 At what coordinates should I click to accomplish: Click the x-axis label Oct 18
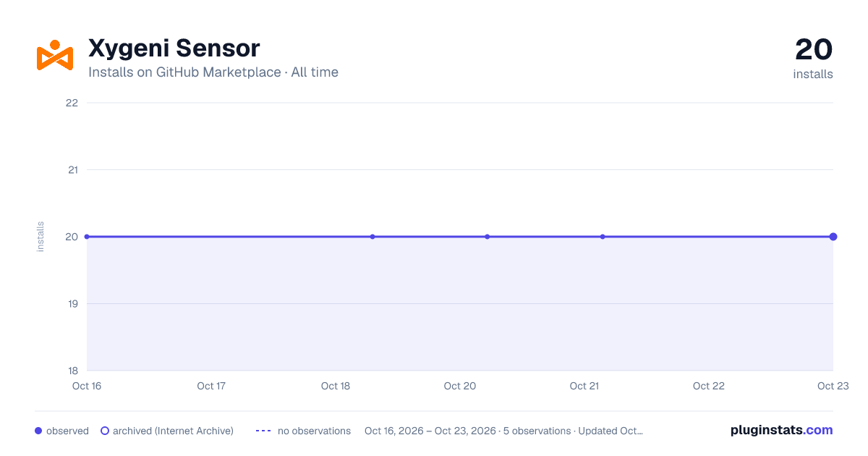(336, 386)
